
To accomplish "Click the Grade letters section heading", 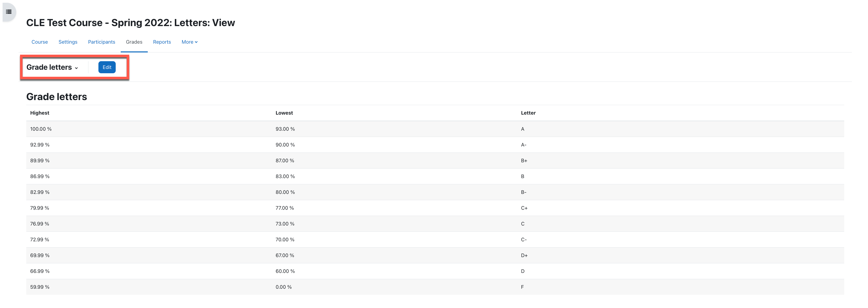I will coord(57,97).
